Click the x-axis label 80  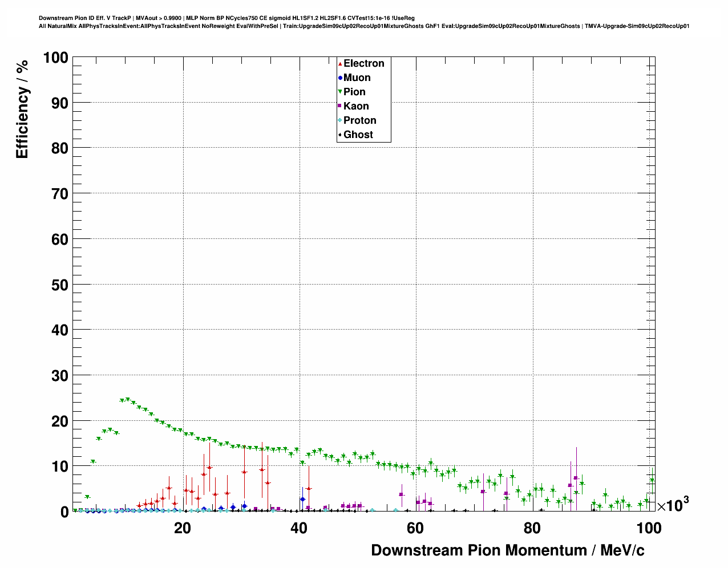pyautogui.click(x=532, y=528)
